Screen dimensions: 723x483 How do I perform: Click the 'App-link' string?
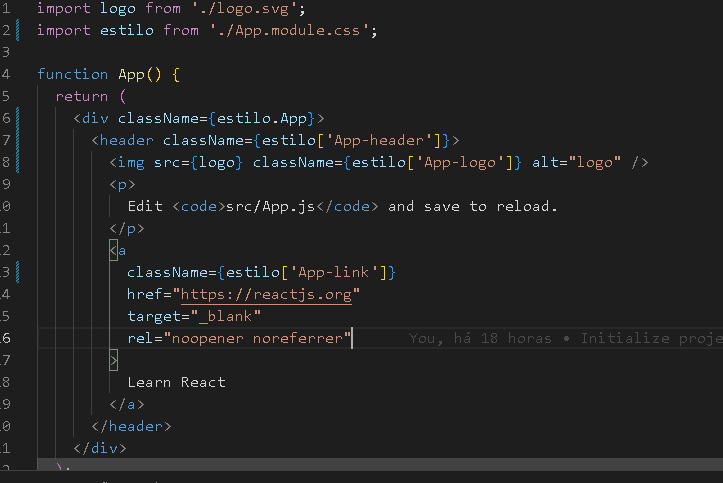(x=334, y=272)
